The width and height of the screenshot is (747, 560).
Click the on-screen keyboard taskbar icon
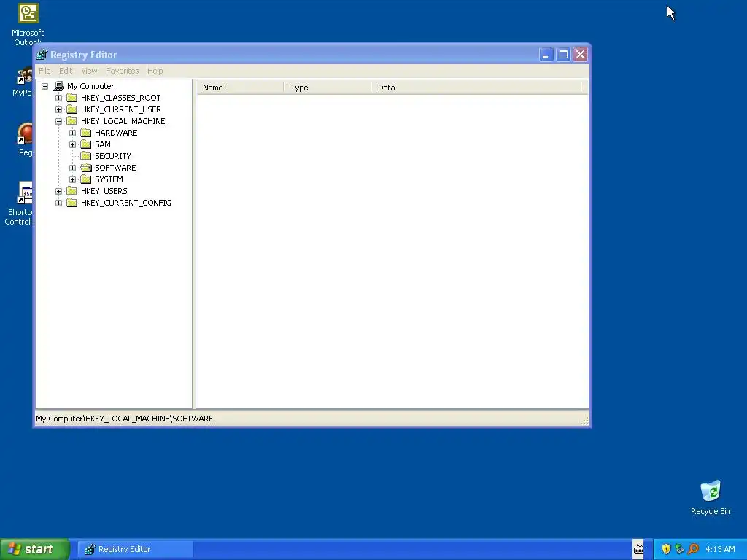(x=638, y=549)
